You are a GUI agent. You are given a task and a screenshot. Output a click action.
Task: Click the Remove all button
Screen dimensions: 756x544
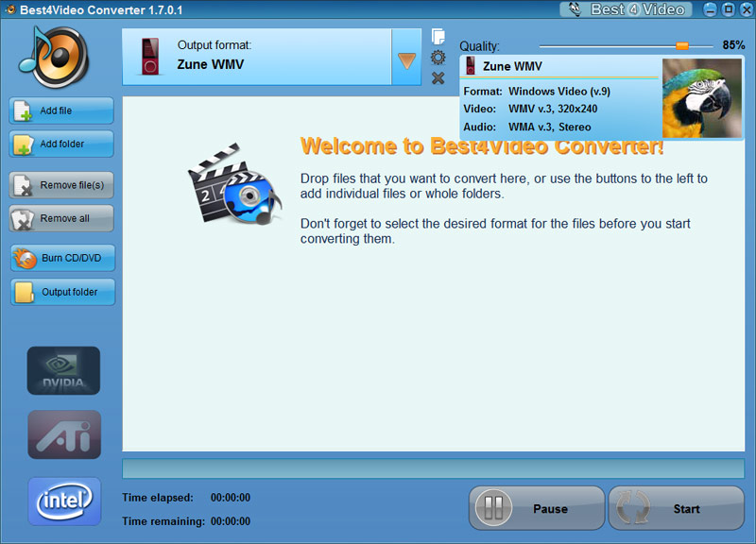click(61, 218)
